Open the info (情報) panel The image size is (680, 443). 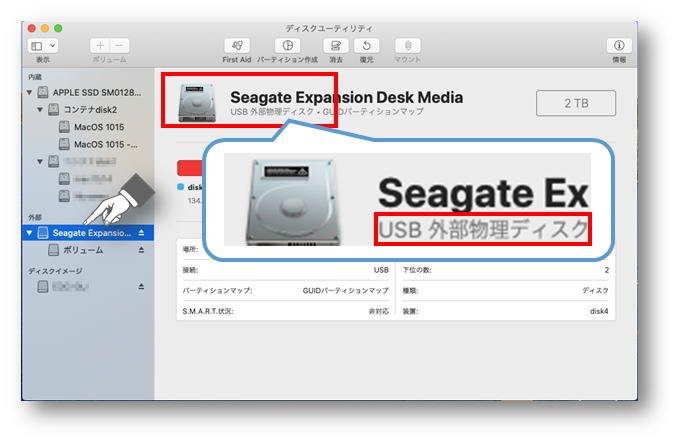click(619, 46)
